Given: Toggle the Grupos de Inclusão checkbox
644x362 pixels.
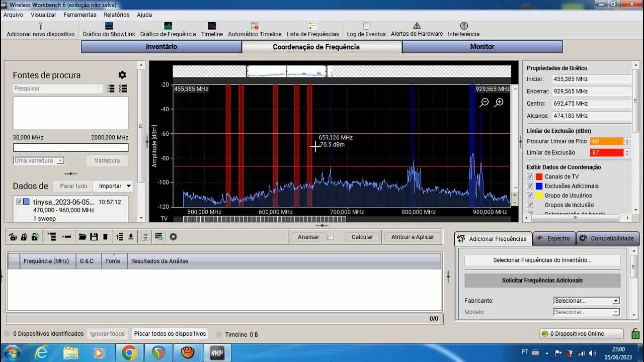Looking at the screenshot, I should coord(530,205).
